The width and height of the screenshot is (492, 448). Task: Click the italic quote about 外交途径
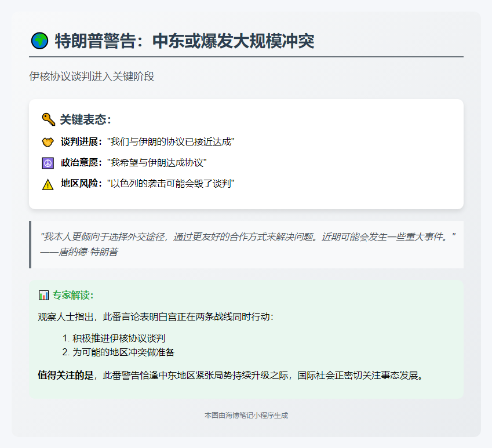[x=247, y=237]
